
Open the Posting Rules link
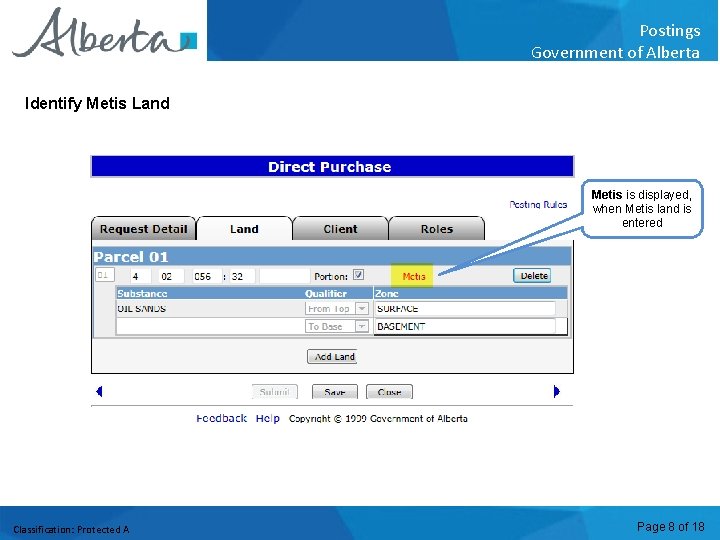pyautogui.click(x=538, y=204)
